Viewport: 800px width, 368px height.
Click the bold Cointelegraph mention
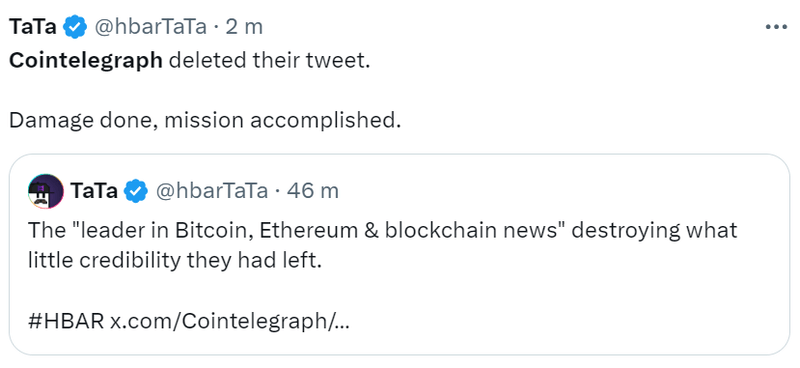86,61
